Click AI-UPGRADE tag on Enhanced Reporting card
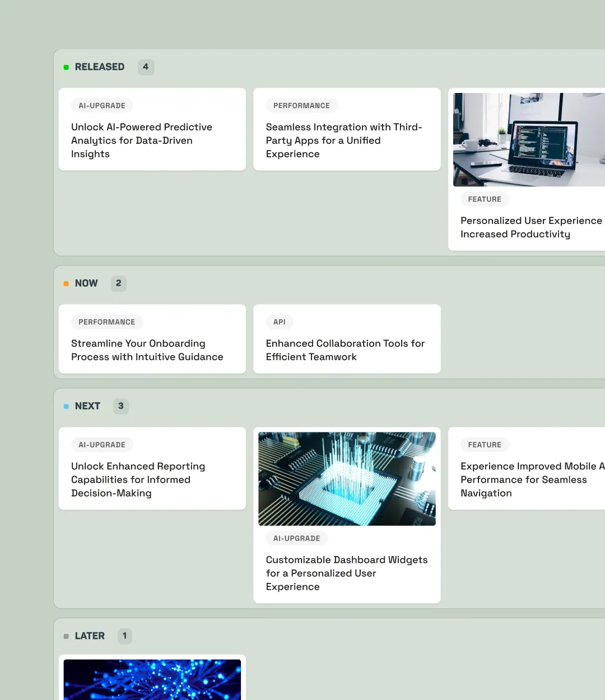605x700 pixels. (102, 445)
